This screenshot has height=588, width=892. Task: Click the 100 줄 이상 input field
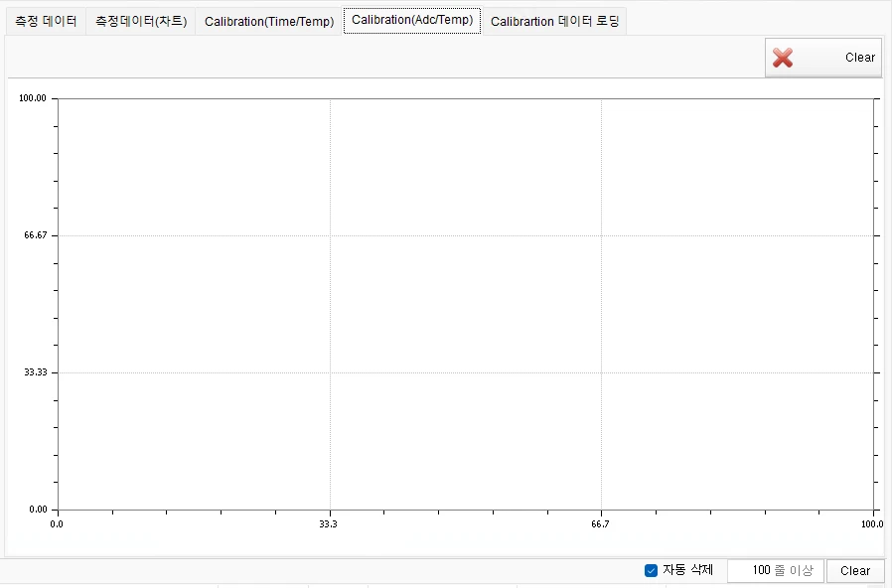click(x=776, y=570)
